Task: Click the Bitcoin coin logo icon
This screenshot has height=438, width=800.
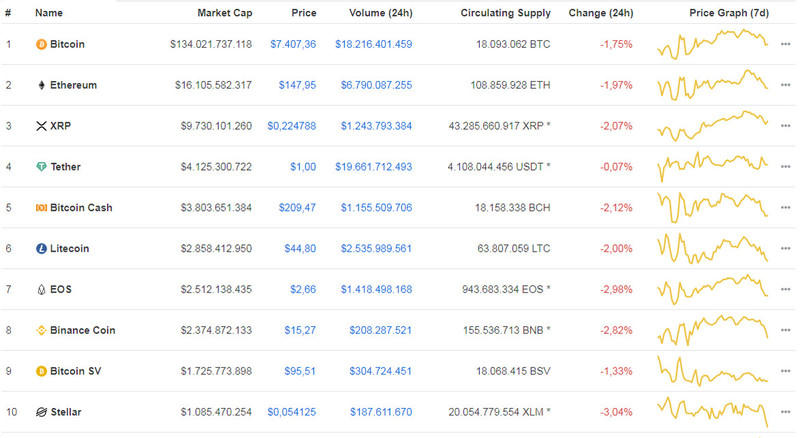Action: [41, 45]
